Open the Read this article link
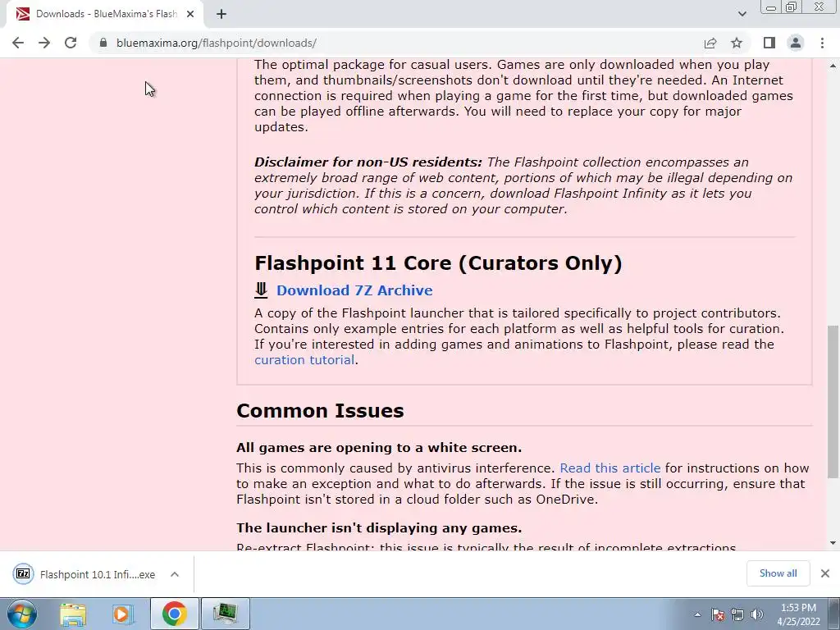This screenshot has width=840, height=630. [610, 468]
